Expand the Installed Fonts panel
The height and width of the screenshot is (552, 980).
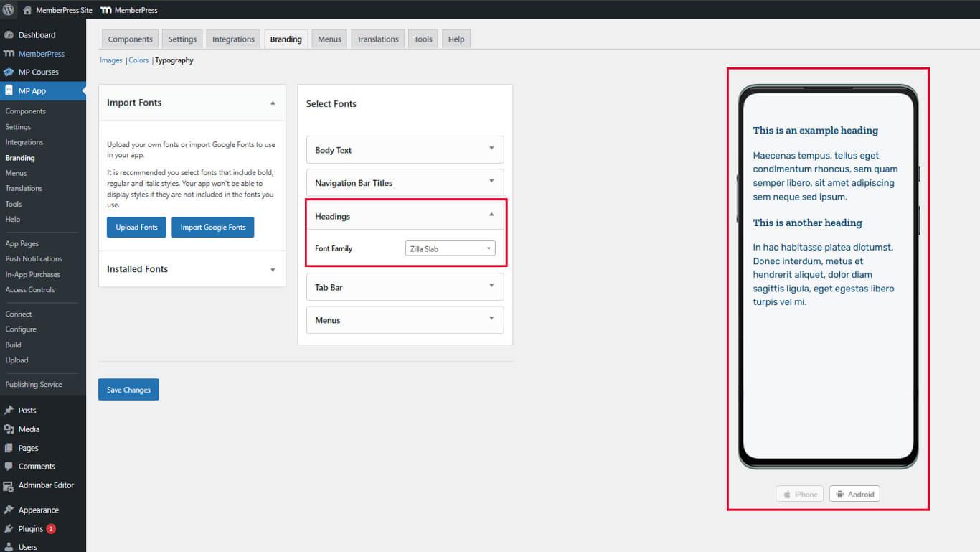point(272,270)
